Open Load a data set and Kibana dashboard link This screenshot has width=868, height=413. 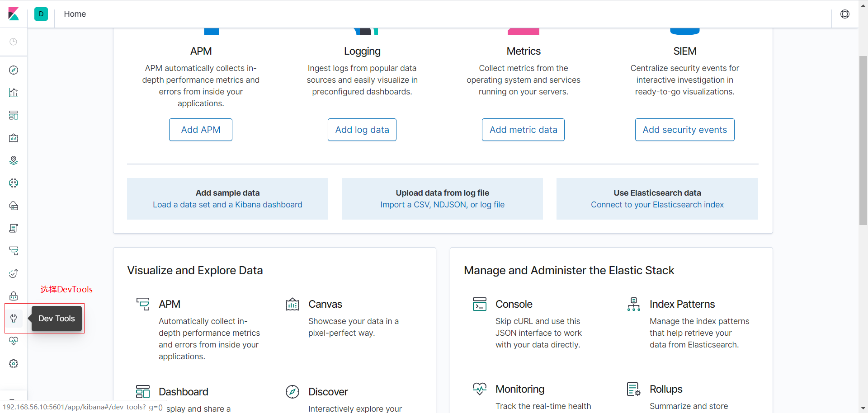pos(227,205)
